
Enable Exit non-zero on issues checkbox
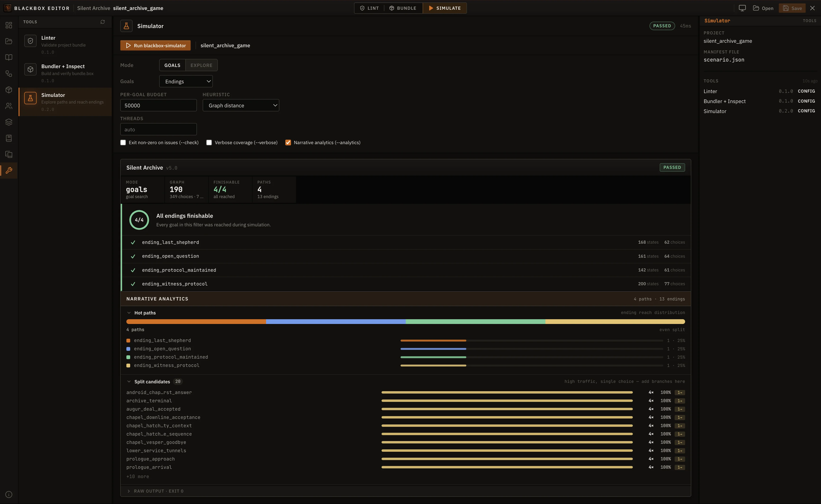tap(123, 142)
